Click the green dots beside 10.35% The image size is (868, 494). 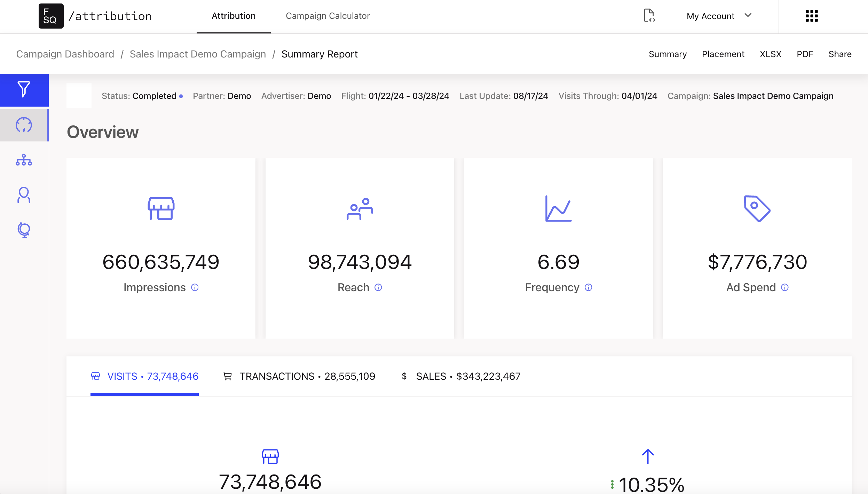tap(612, 484)
